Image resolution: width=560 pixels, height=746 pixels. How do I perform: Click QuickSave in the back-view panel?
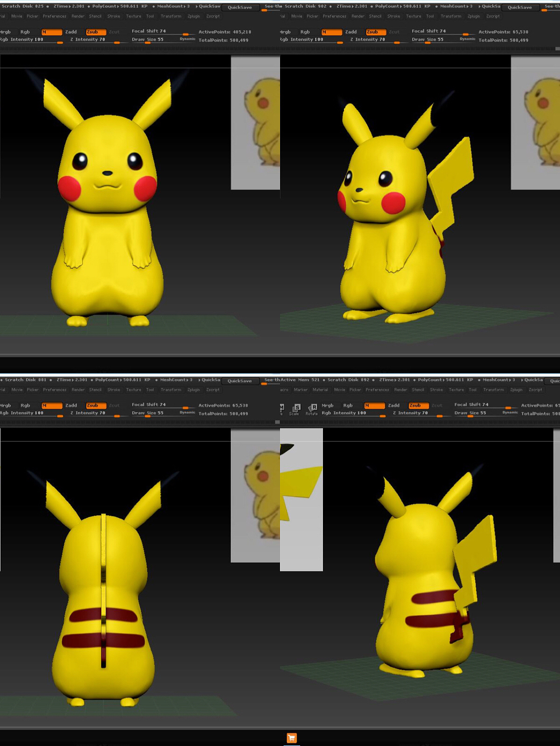coord(240,381)
